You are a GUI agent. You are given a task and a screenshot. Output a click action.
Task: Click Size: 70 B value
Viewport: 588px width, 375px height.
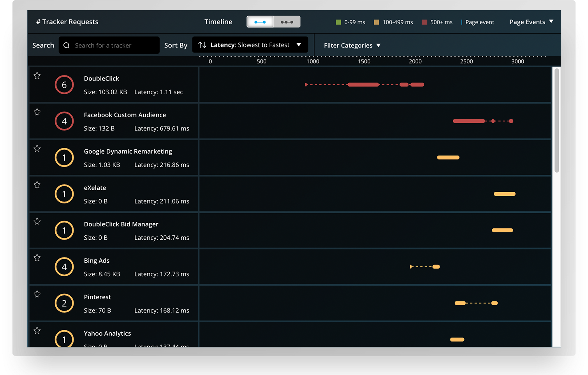pos(97,310)
